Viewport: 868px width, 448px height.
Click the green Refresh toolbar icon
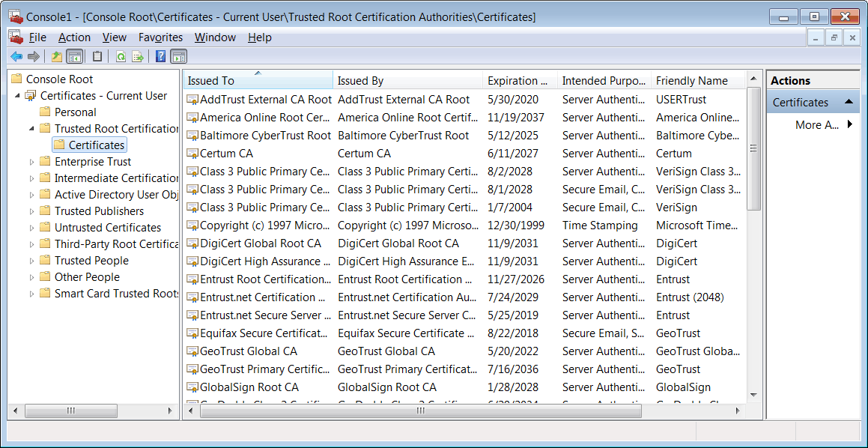pyautogui.click(x=121, y=56)
